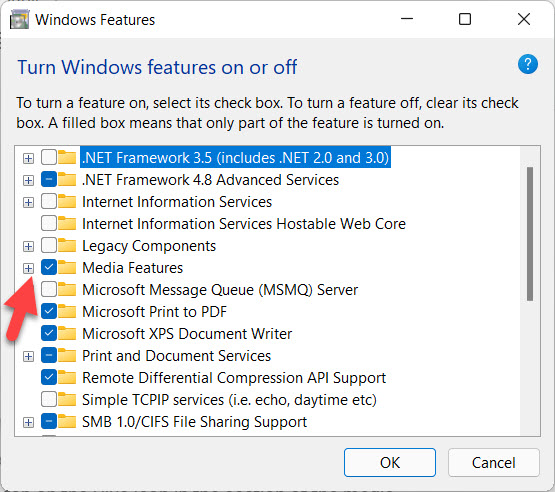
Task: Tick Microsoft Message Queue (MSMQ) Server checkbox
Action: click(48, 289)
